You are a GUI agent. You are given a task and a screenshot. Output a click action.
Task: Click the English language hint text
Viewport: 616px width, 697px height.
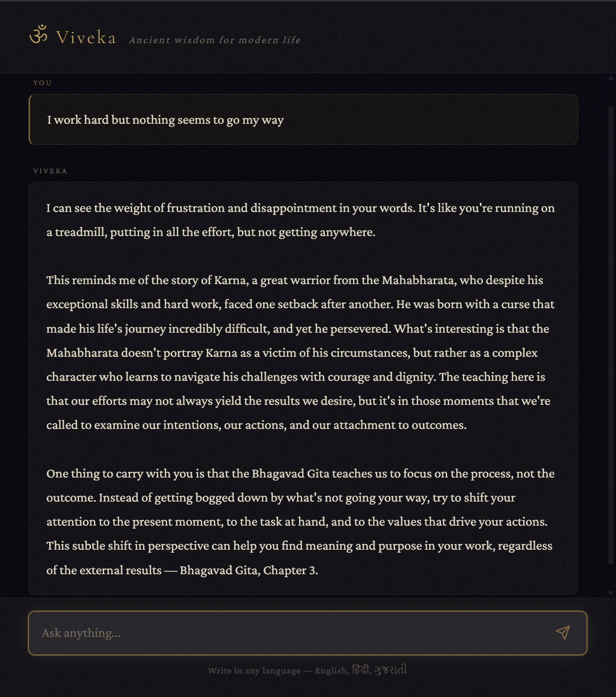click(x=331, y=670)
